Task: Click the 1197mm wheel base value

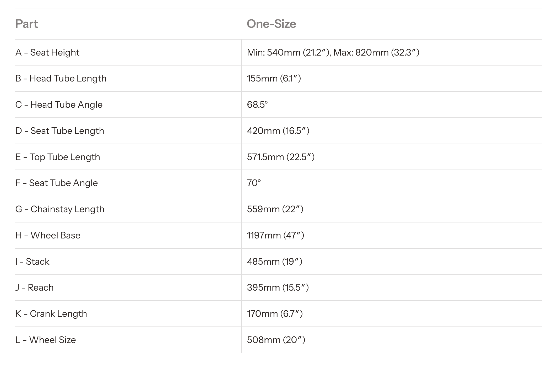Action: pos(275,235)
